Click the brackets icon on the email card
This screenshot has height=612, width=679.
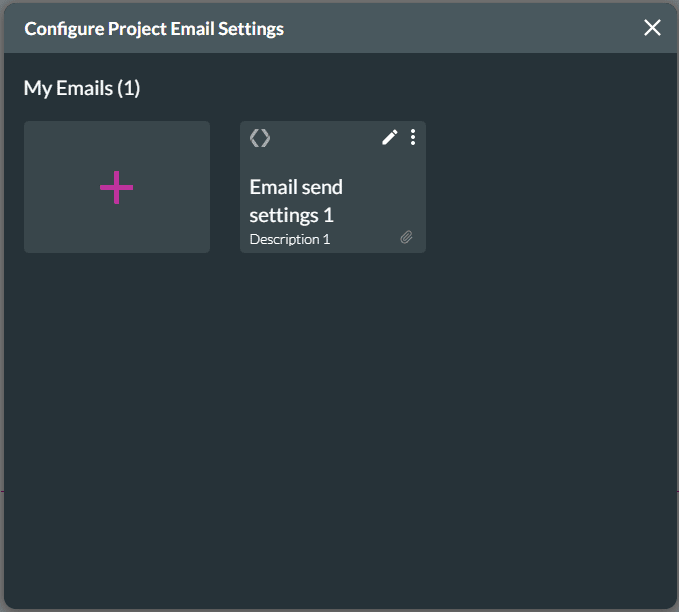click(x=260, y=138)
